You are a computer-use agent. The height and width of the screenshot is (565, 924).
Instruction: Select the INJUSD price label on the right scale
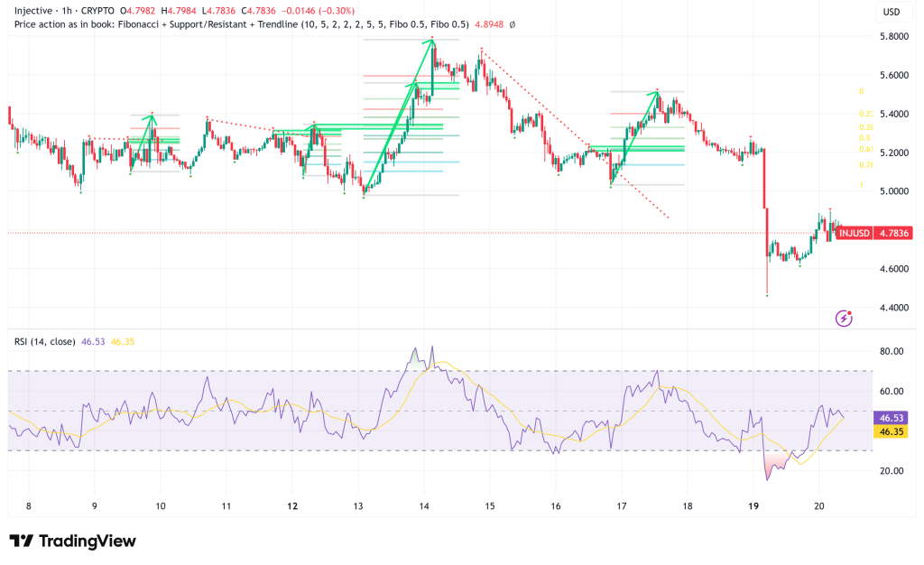point(854,233)
